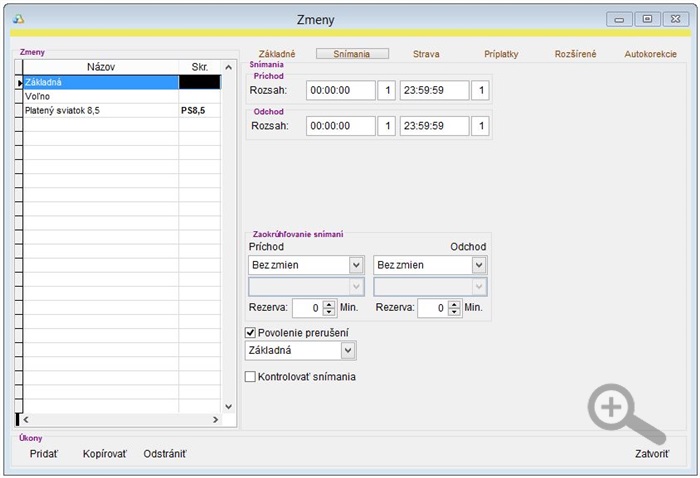Decrease the Odchod Rezerva minutes

(x=454, y=312)
